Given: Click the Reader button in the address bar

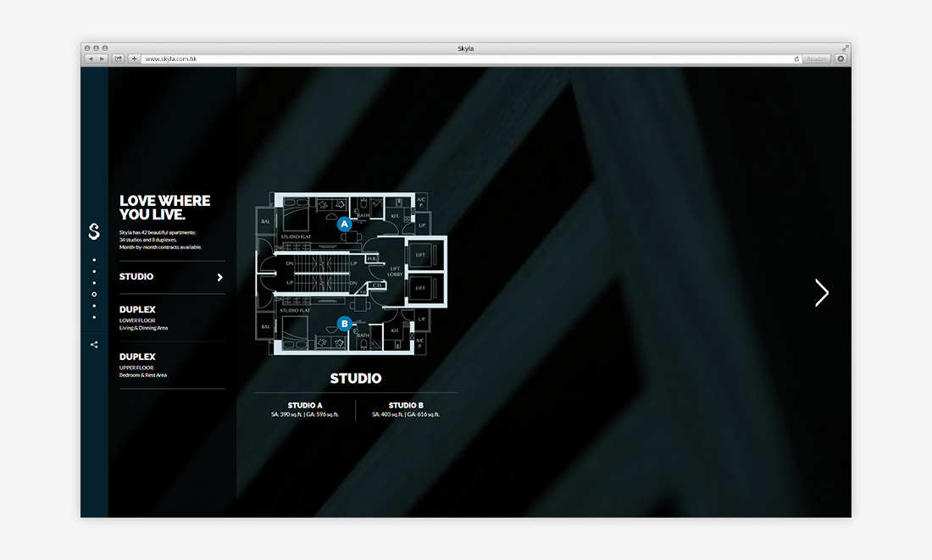Looking at the screenshot, I should (x=815, y=58).
